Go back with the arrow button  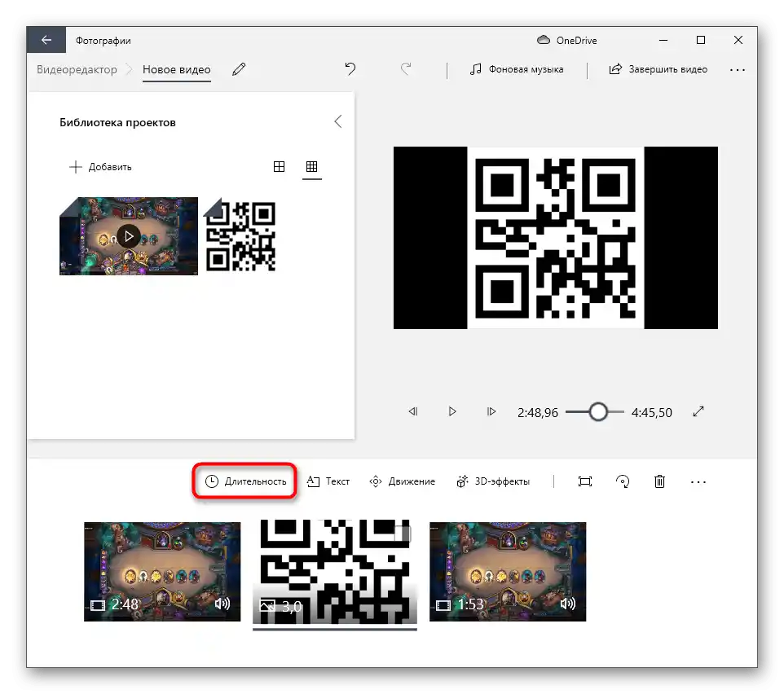click(x=46, y=40)
